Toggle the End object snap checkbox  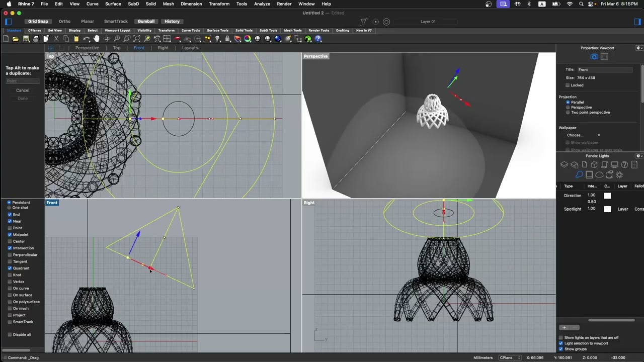10,215
